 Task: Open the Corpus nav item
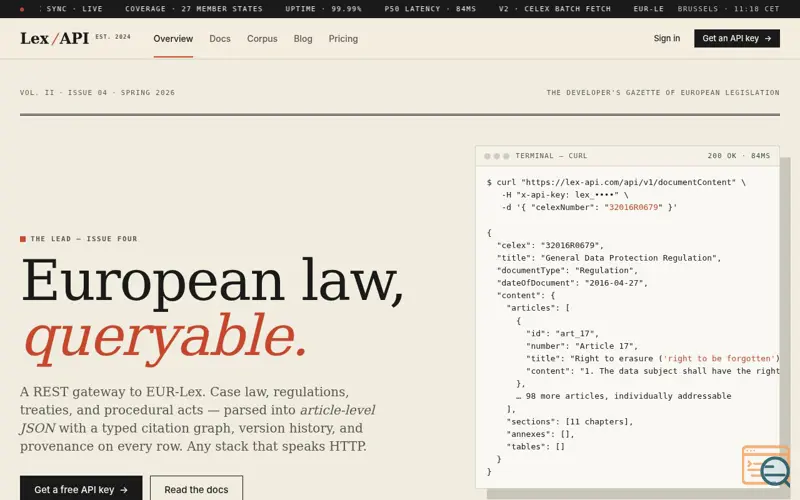click(x=262, y=39)
